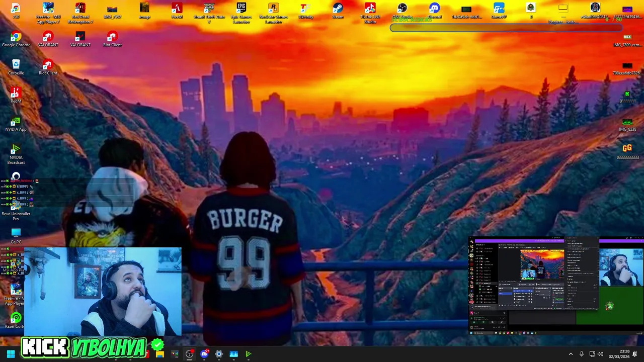Open the notification center icon
Screen dimensions: 644x362
pyautogui.click(x=635, y=354)
